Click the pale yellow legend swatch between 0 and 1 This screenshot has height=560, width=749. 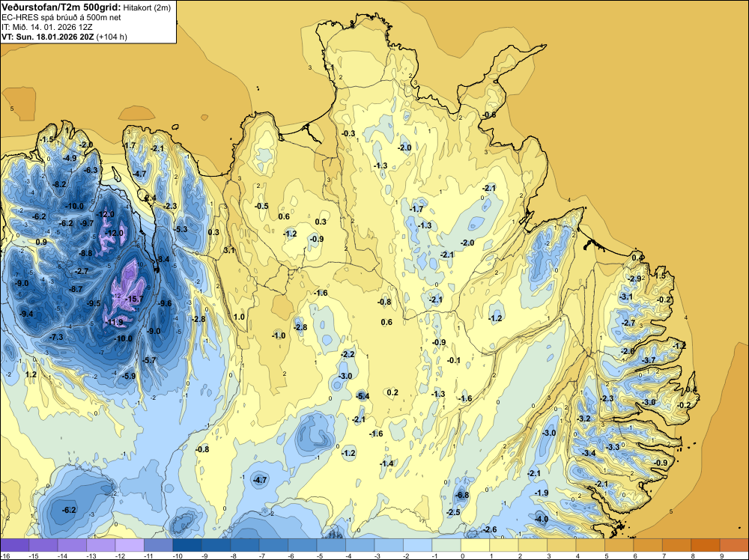tap(476, 545)
